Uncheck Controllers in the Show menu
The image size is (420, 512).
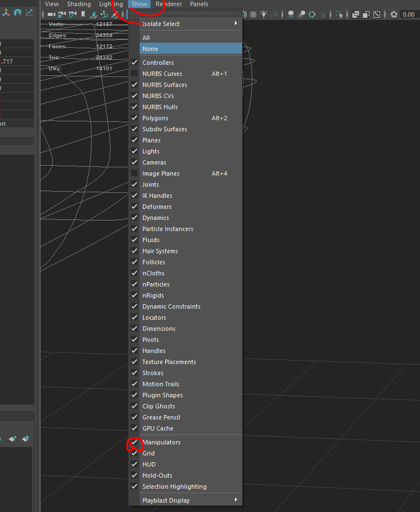click(134, 63)
